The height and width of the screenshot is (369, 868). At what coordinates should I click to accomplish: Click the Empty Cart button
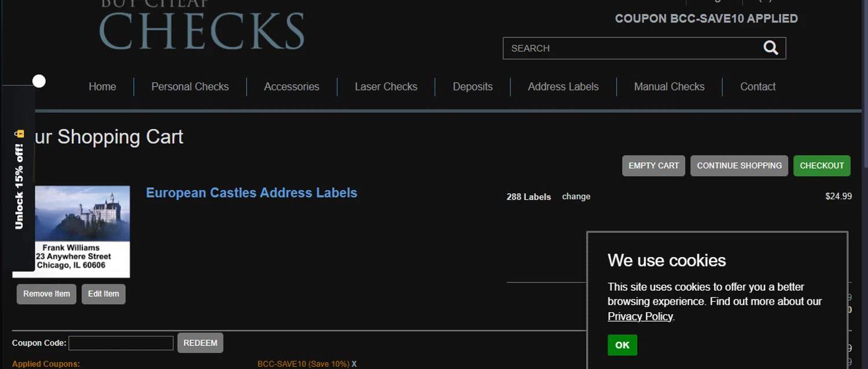(654, 166)
